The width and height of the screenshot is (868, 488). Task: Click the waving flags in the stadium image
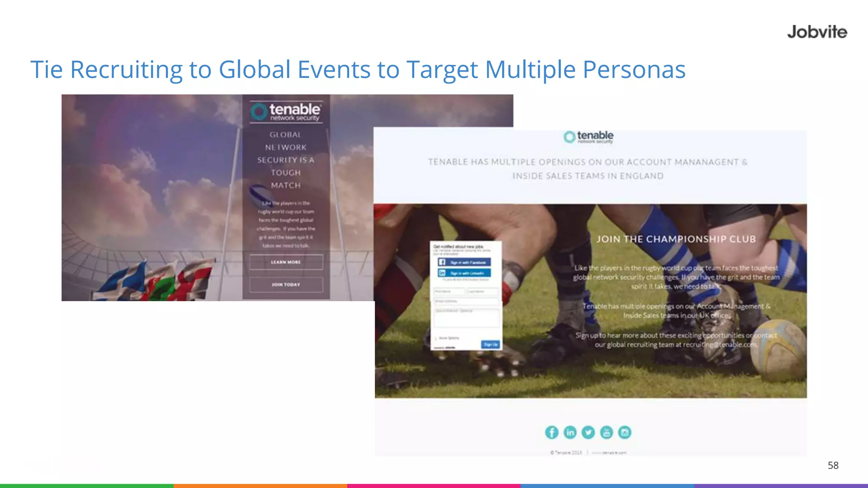[155, 280]
